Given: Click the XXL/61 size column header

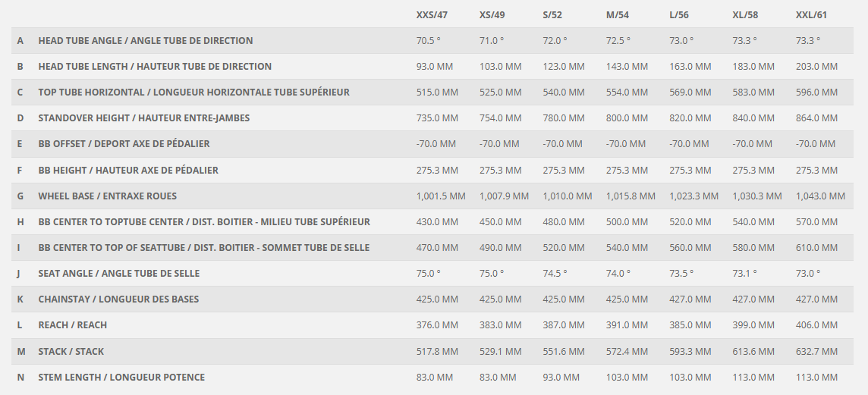Looking at the screenshot, I should tap(813, 15).
